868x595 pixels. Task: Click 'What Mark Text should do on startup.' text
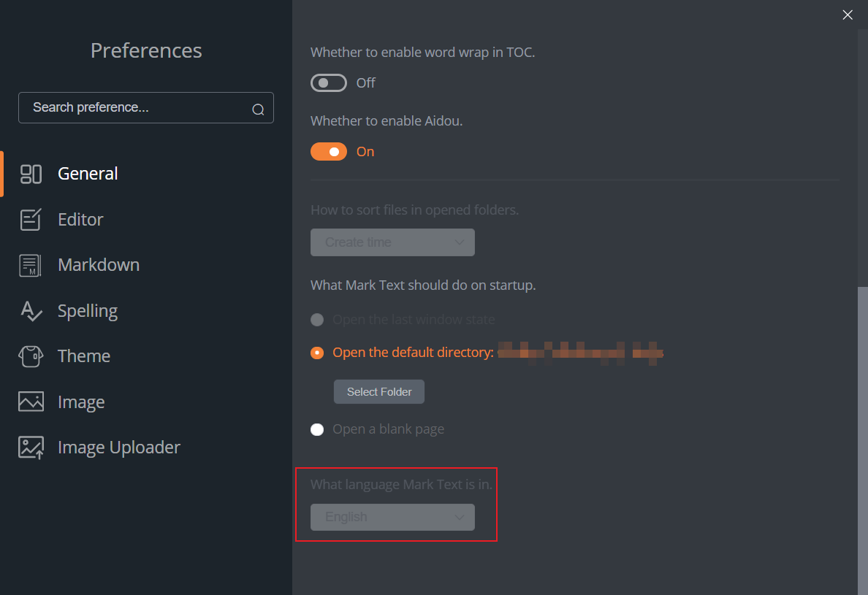point(423,285)
